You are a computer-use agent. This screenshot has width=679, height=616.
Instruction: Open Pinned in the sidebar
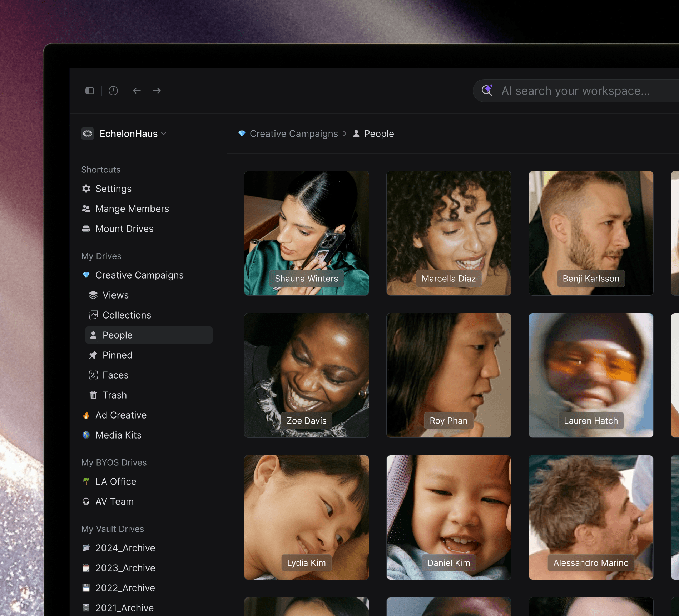pos(117,355)
